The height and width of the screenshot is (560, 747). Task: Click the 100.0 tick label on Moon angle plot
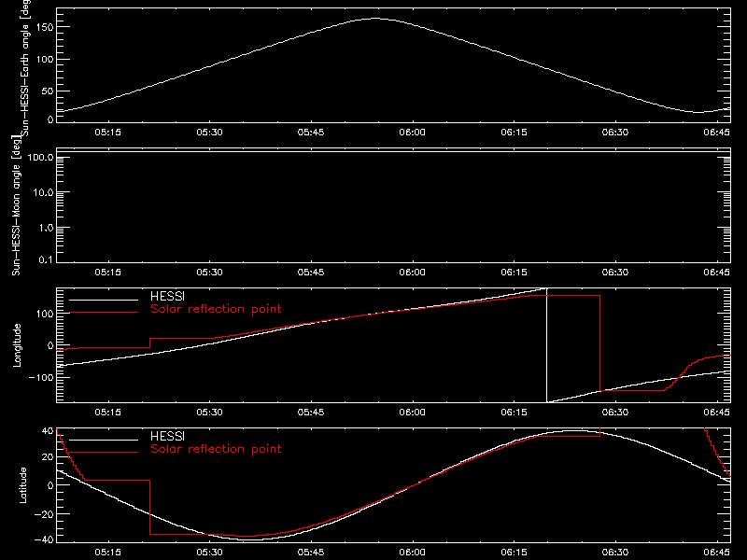(x=41, y=158)
